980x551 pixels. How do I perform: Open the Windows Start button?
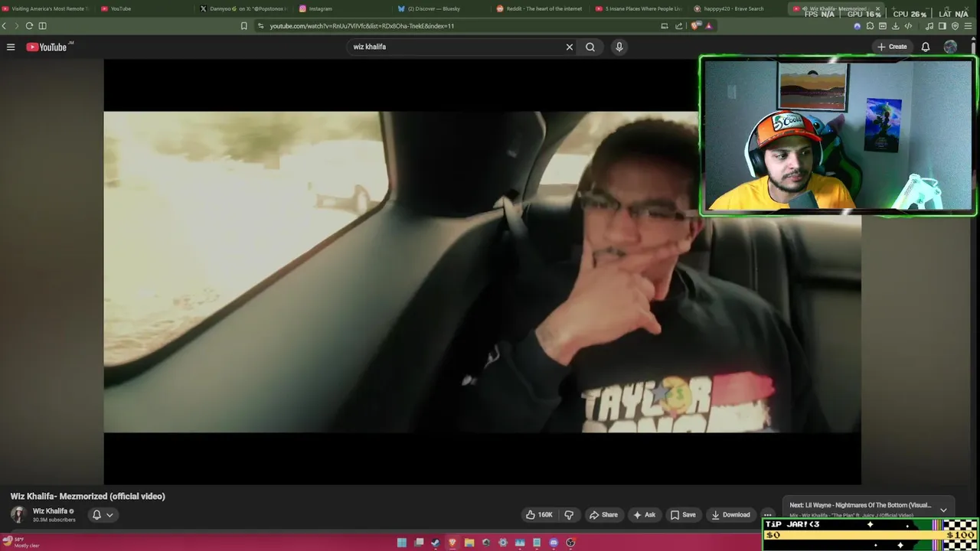tap(402, 543)
